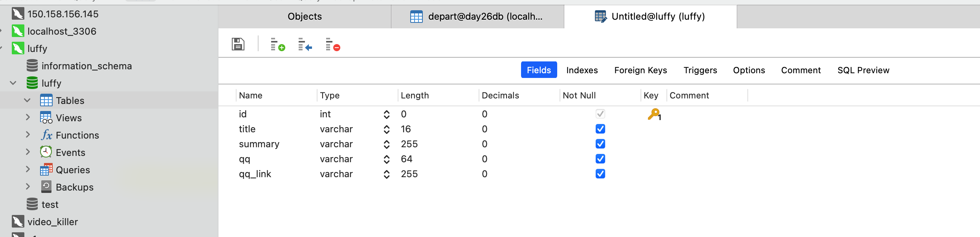Click the Insert Field toolbar icon
The image size is (980, 237).
click(x=305, y=44)
